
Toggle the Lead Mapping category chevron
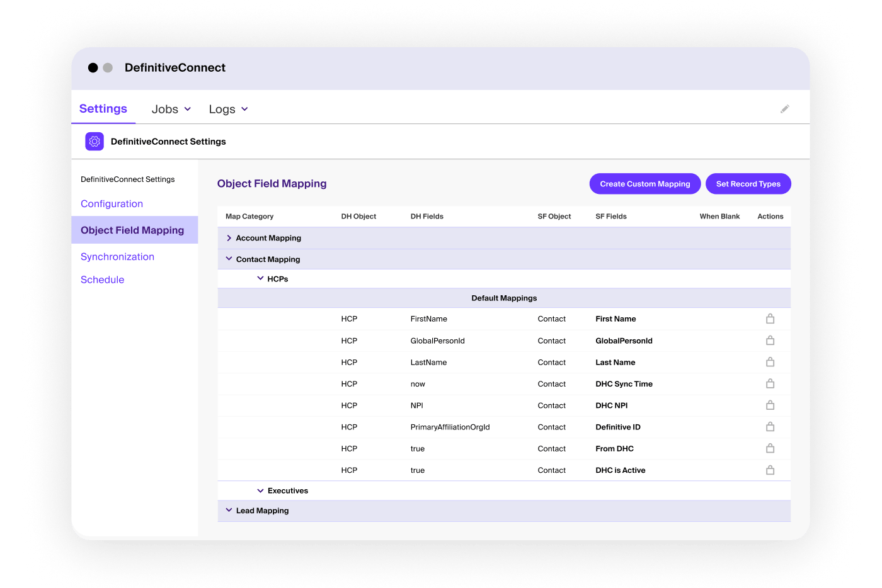[229, 510]
